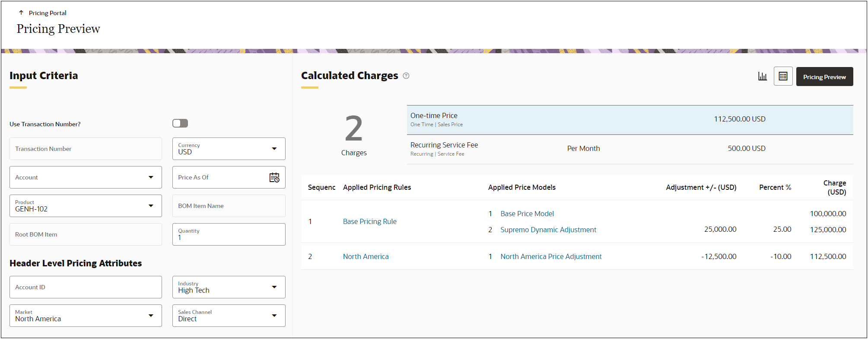This screenshot has width=868, height=339.
Task: Click the up arrow beside Pricing Portal
Action: click(21, 13)
